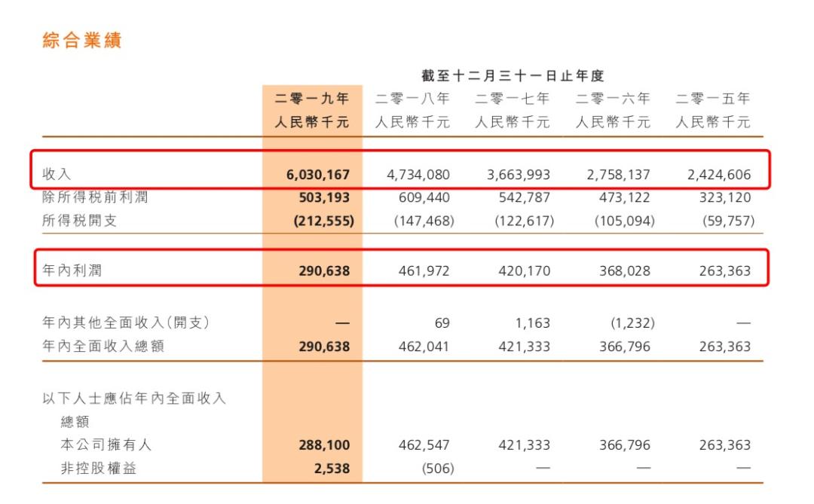Screen dimensions: 814x504
Task: Select pre-tax profit 473,122
Action: pyautogui.click(x=625, y=198)
